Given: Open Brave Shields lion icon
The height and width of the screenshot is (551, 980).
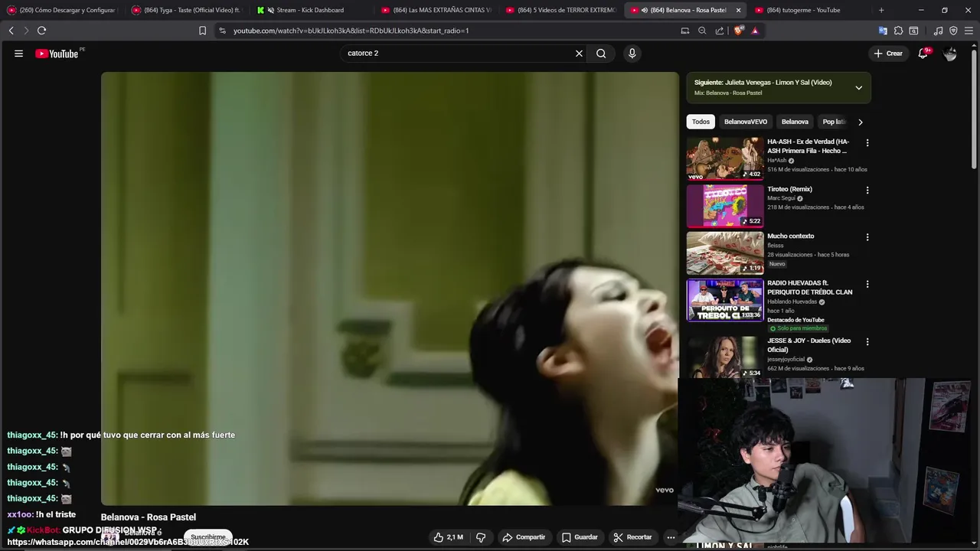Looking at the screenshot, I should coord(738,31).
